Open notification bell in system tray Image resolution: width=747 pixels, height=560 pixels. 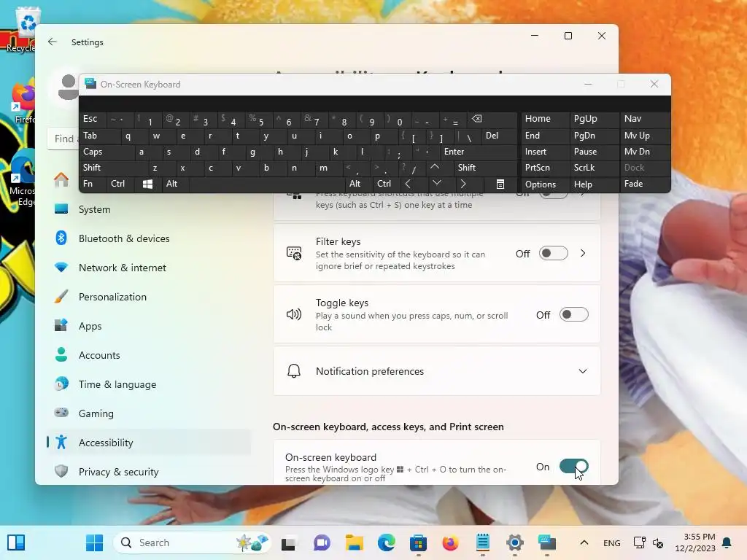point(727,542)
